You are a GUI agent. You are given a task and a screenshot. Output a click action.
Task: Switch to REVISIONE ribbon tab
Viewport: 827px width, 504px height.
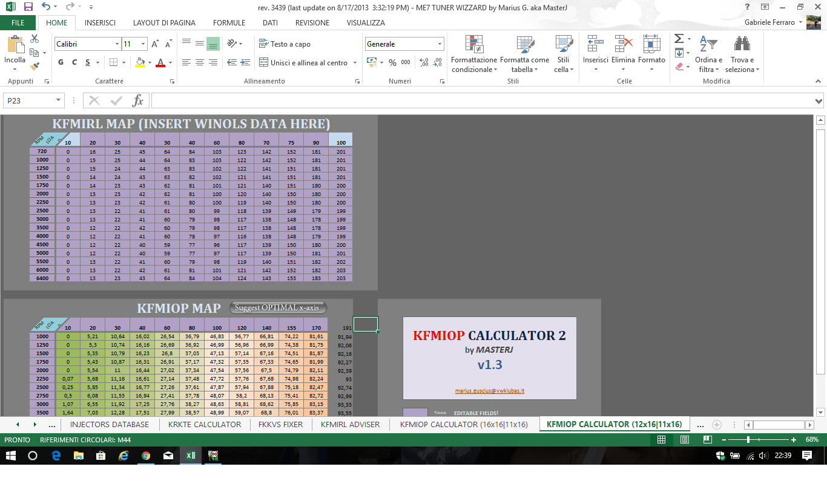tap(312, 23)
